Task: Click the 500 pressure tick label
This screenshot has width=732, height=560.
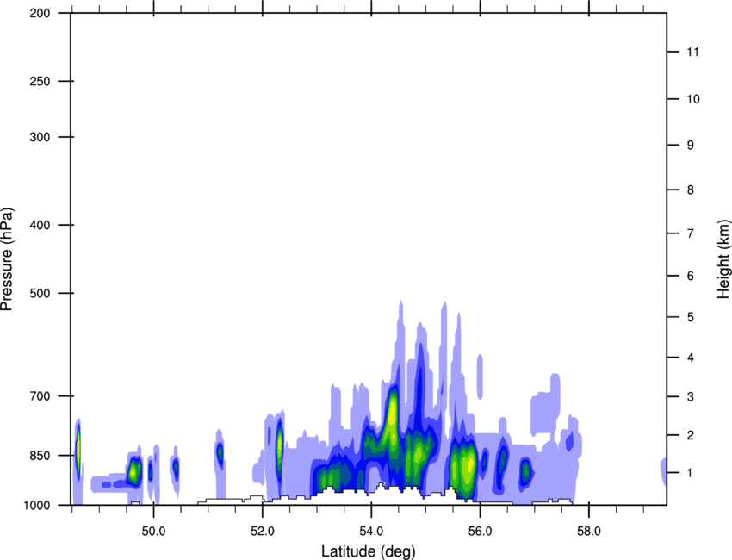Action: pyautogui.click(x=40, y=293)
